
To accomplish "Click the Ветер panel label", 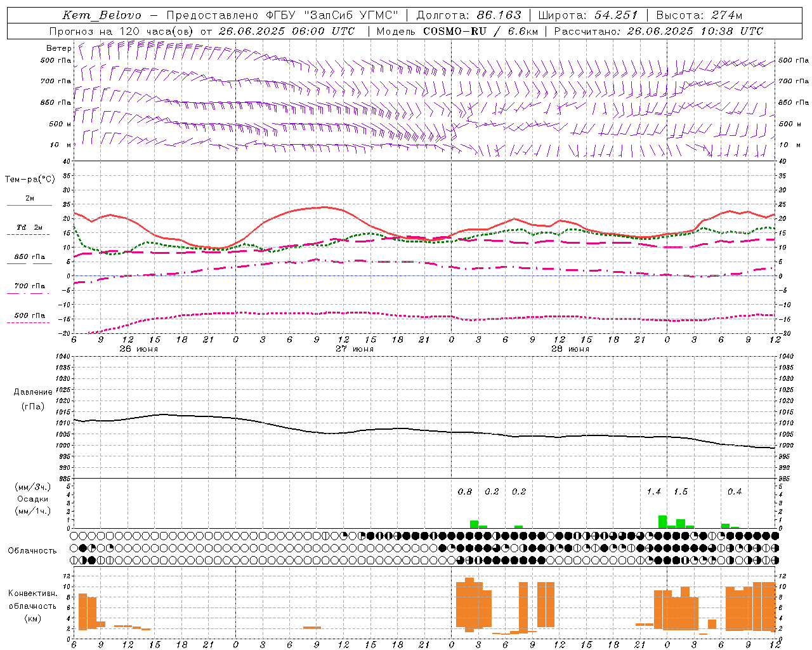I will [58, 48].
